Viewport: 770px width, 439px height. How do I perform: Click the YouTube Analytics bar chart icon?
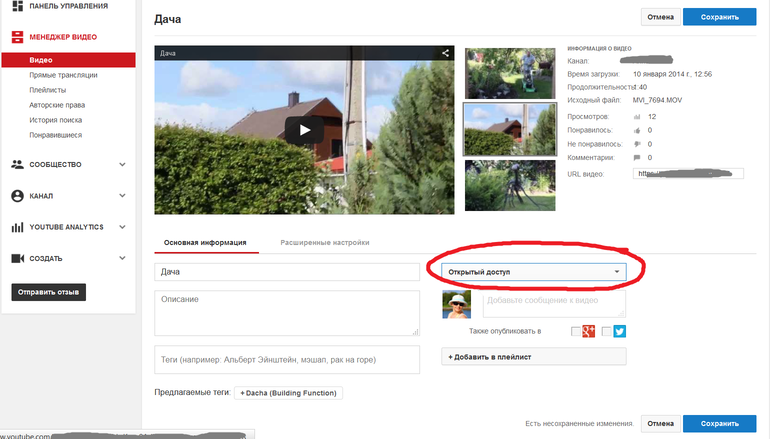coord(17,227)
